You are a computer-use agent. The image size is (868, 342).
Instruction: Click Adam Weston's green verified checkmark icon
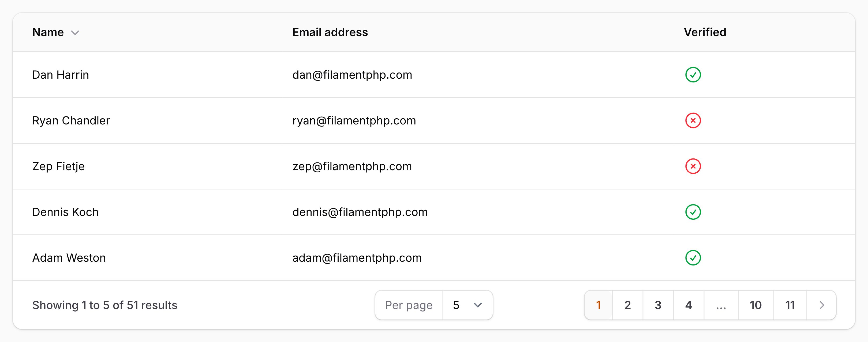pos(693,258)
